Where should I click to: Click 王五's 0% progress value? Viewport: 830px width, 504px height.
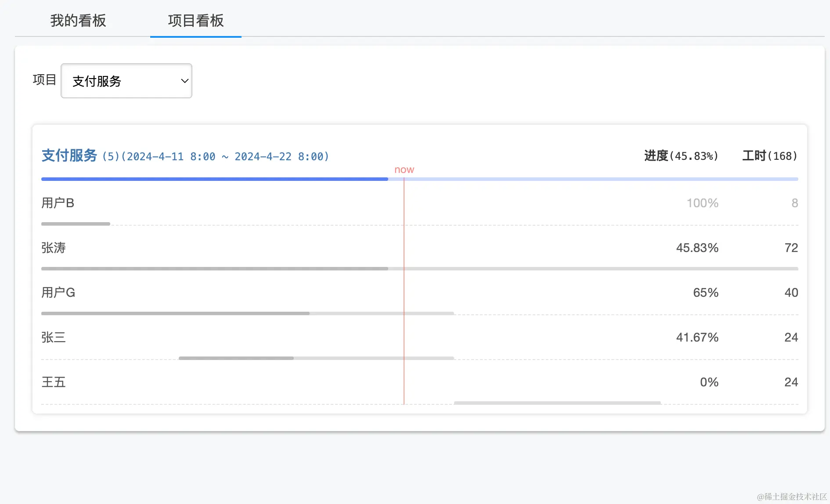coord(709,382)
